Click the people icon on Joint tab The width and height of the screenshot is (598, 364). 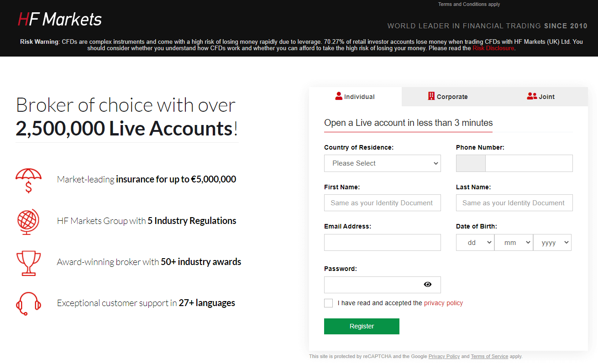[x=532, y=96]
